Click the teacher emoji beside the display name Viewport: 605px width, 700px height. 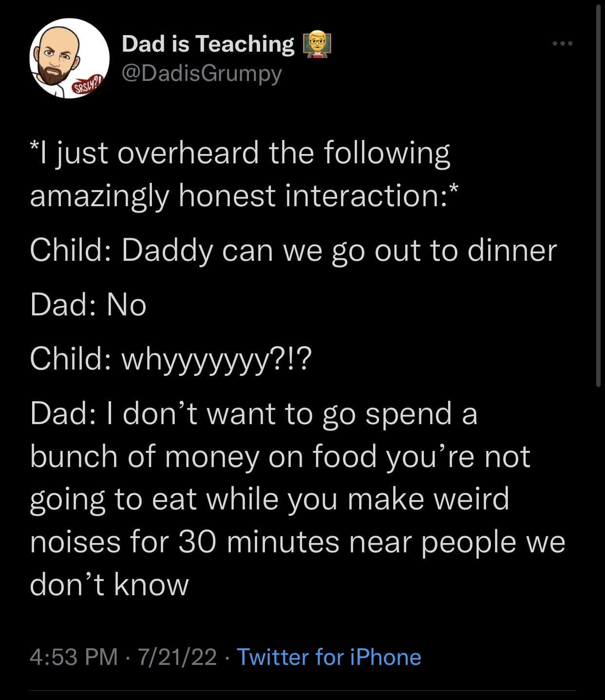pos(317,44)
